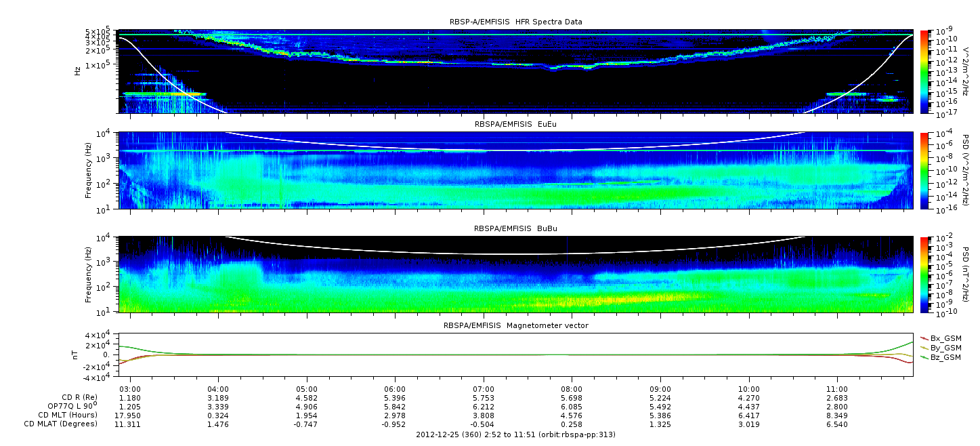Select the 11:00 time axis label

837,389
